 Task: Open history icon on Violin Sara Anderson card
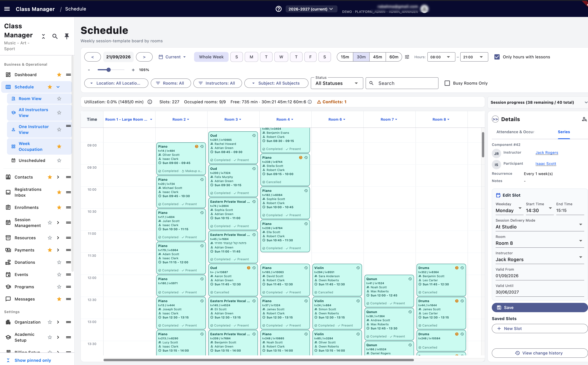tap(358, 268)
